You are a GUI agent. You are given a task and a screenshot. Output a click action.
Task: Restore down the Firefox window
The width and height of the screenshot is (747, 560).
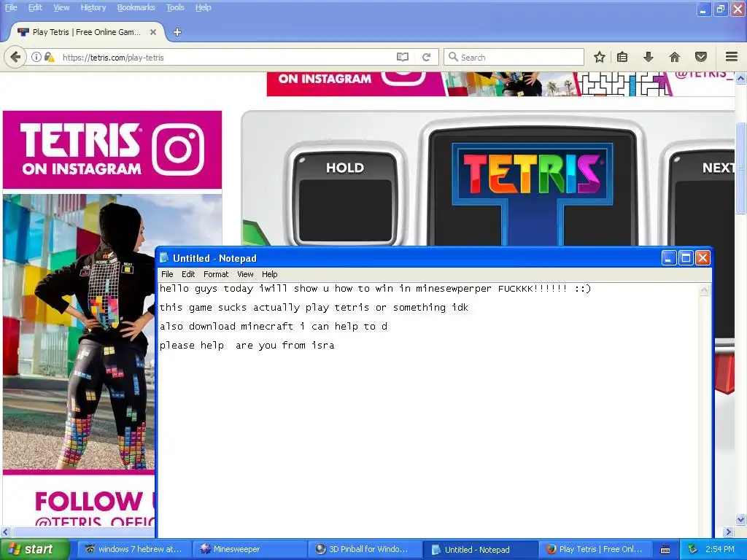pos(720,9)
